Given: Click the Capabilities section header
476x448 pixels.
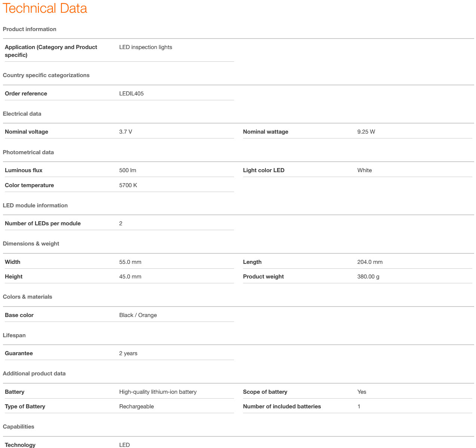Looking at the screenshot, I should click(x=18, y=427).
